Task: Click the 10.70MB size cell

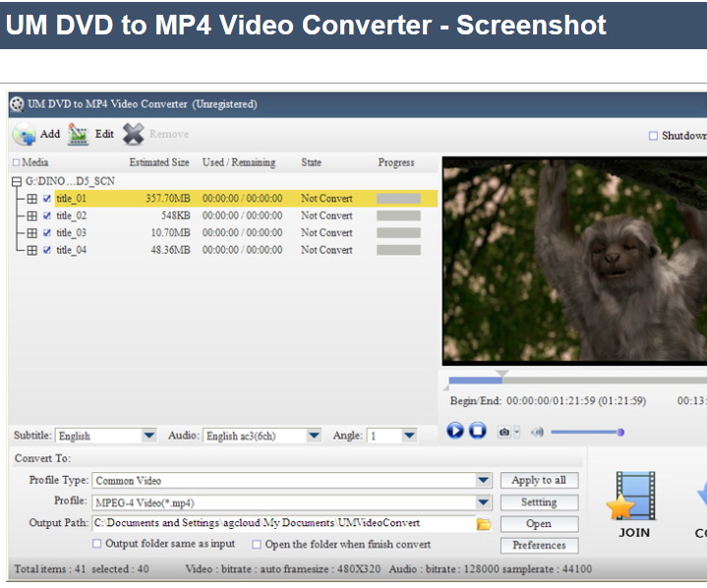Action: (x=170, y=233)
